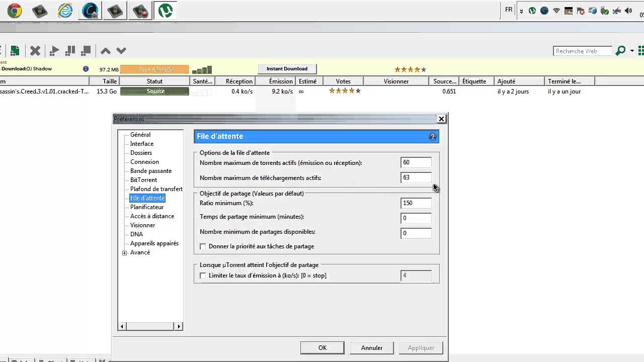This screenshot has width=644, height=362.
Task: Select Interface in preferences tree
Action: tap(142, 144)
